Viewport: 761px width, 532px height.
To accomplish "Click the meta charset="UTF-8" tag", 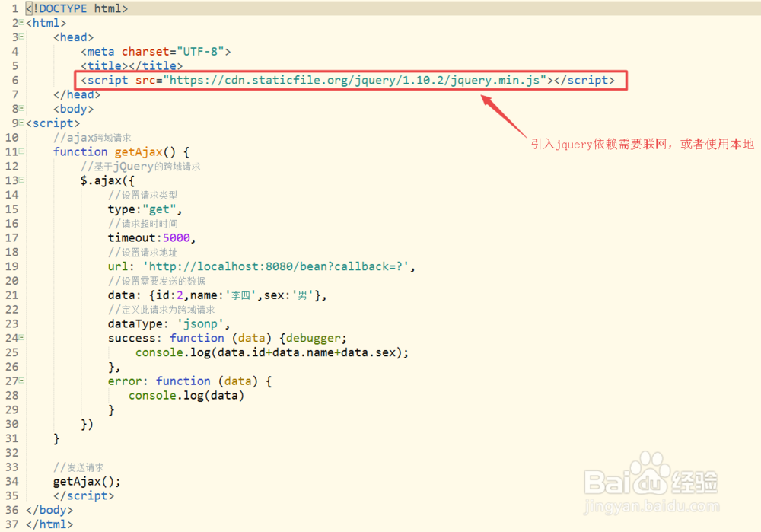I will (156, 52).
